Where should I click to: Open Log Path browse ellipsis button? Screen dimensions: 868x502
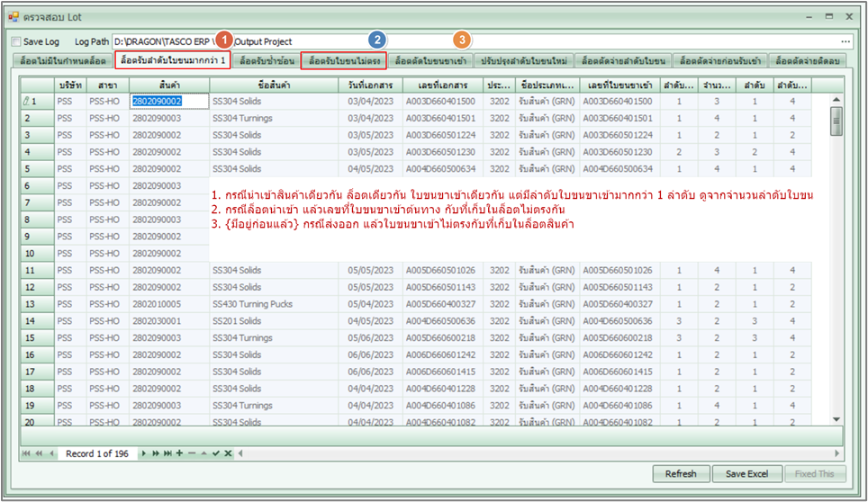(x=845, y=41)
